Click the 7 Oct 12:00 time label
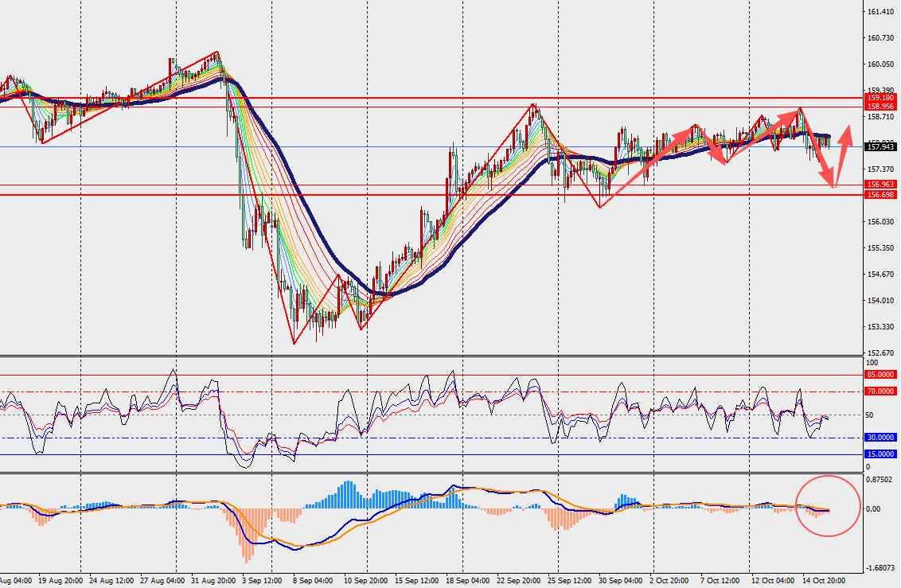The width and height of the screenshot is (901, 588). [720, 581]
